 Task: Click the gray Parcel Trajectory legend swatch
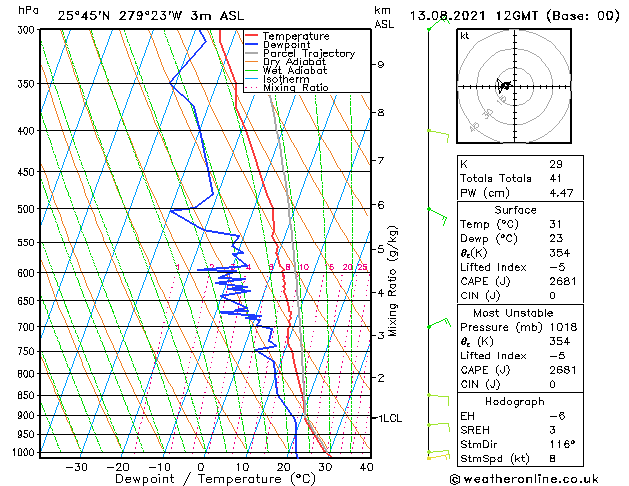pyautogui.click(x=252, y=53)
